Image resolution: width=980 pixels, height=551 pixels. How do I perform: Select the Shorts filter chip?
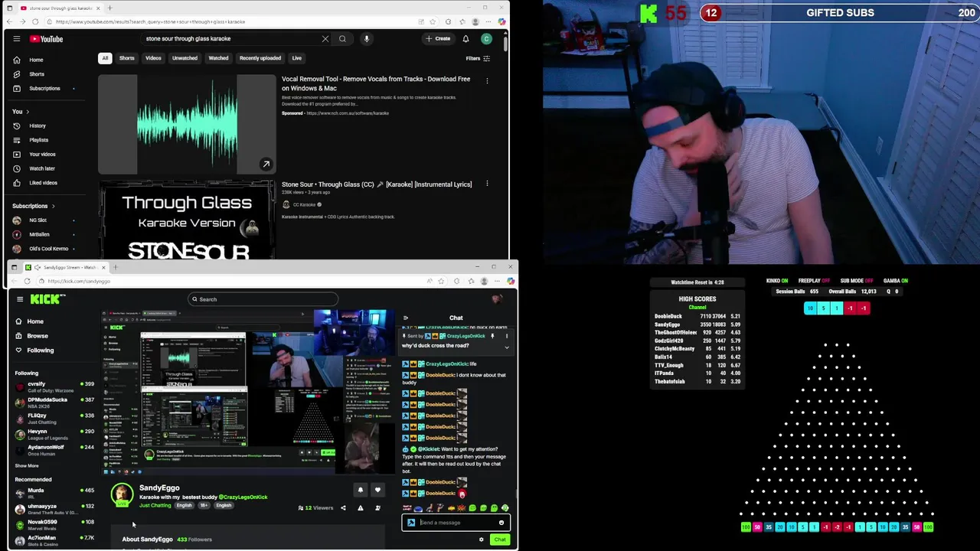tap(126, 58)
